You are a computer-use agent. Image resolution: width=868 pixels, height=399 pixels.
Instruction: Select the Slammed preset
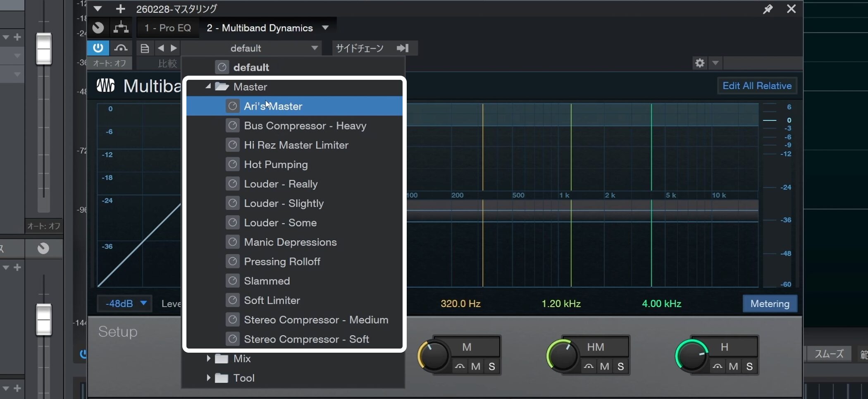pos(267,281)
